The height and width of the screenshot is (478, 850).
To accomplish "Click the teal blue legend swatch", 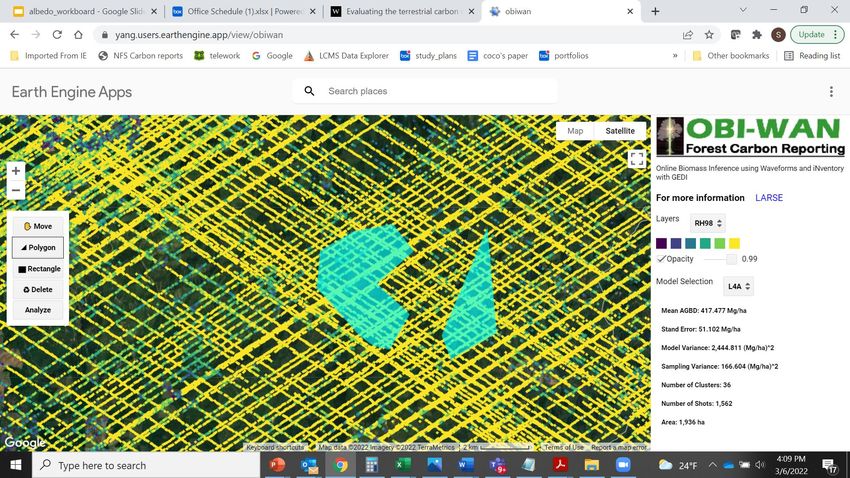I will (690, 243).
